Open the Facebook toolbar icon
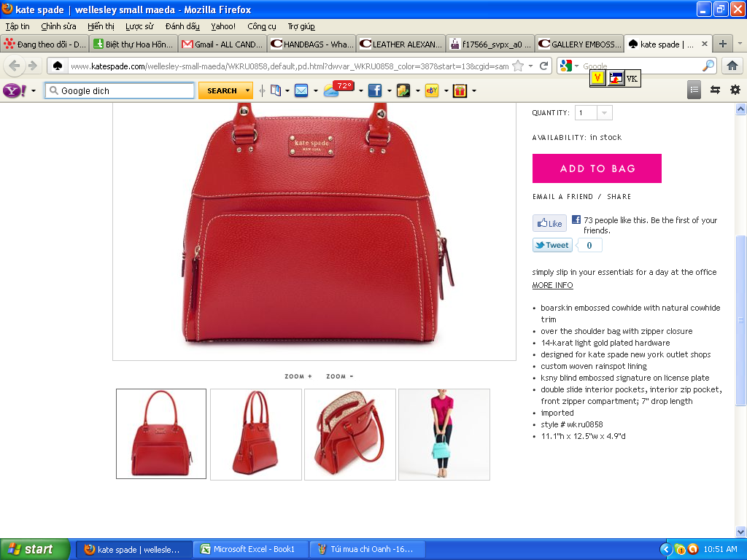This screenshot has width=747, height=560. [x=375, y=90]
